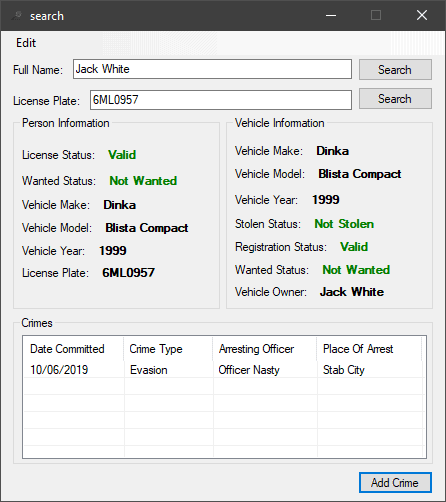Select the 10/06/2019 crime row
Viewport: 446px width, 502px height.
tap(224, 370)
